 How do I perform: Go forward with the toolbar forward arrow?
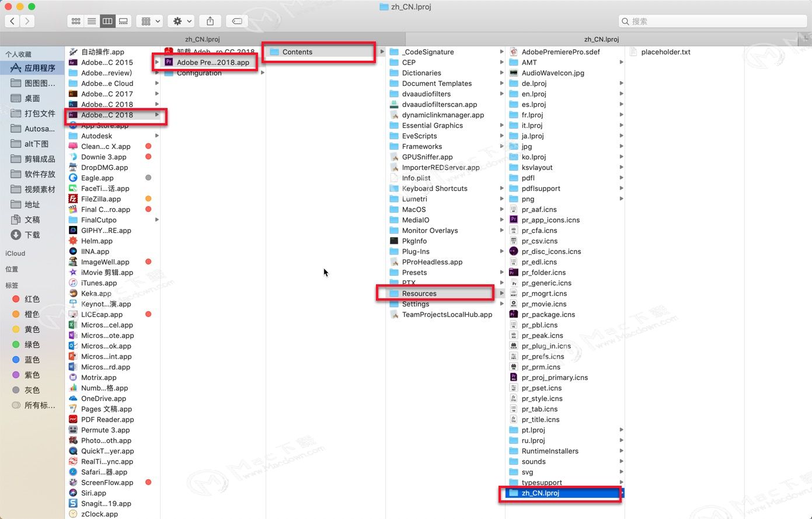27,21
